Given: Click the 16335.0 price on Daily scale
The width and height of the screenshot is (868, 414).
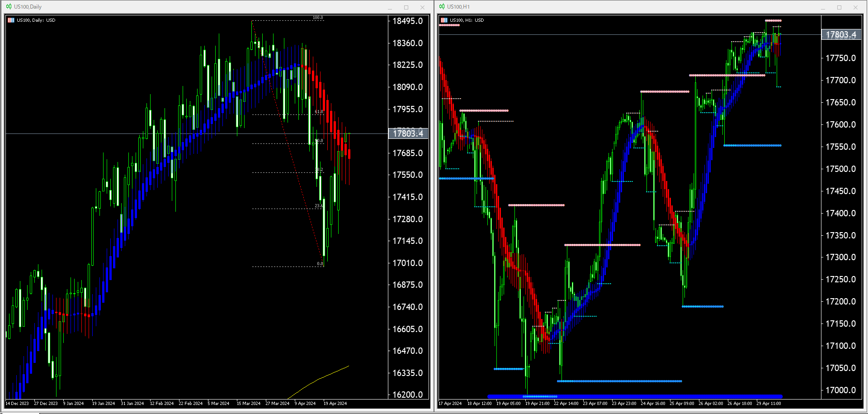Looking at the screenshot, I should coord(408,373).
